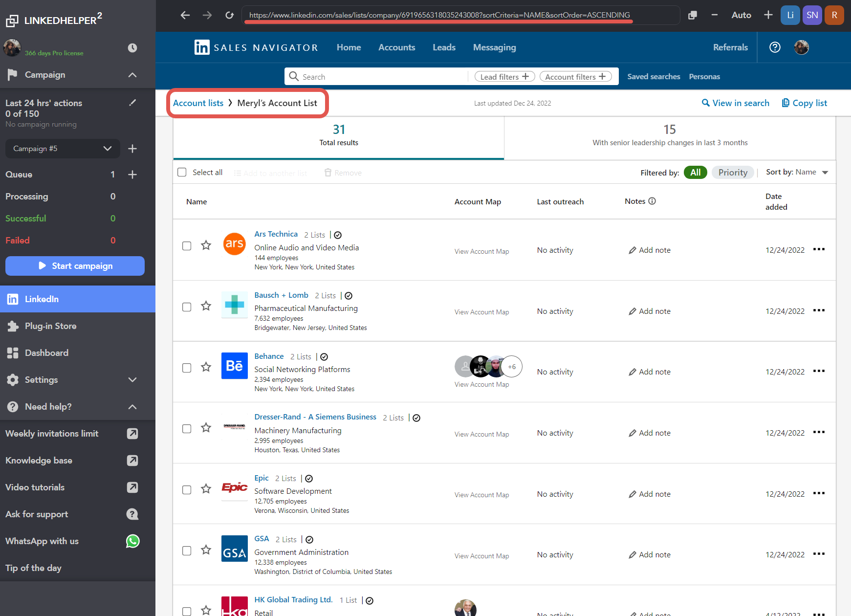Check the Select all checkbox
851x616 pixels.
182,172
